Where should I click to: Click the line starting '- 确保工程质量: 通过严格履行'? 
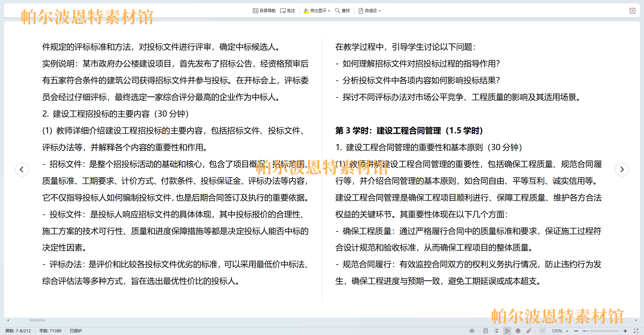[x=469, y=231]
